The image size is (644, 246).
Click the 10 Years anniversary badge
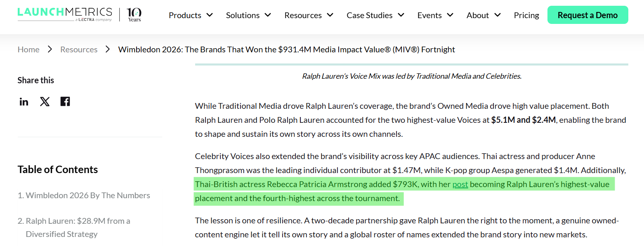[x=134, y=14]
